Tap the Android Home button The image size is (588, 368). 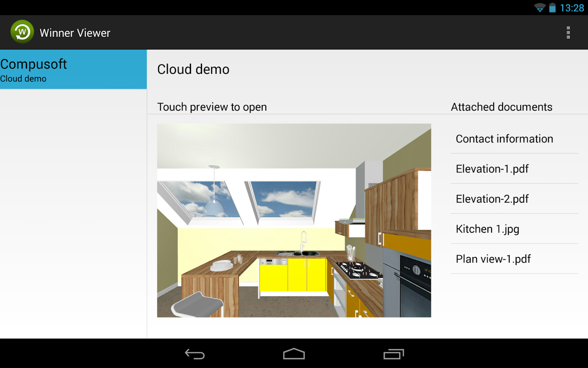294,354
